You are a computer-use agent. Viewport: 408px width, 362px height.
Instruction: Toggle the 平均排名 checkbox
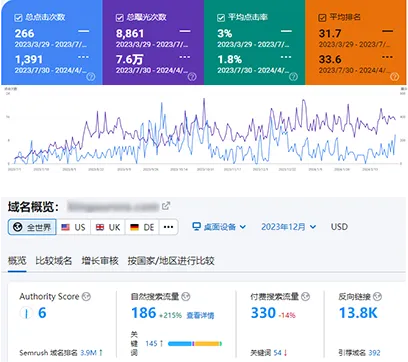click(x=322, y=18)
